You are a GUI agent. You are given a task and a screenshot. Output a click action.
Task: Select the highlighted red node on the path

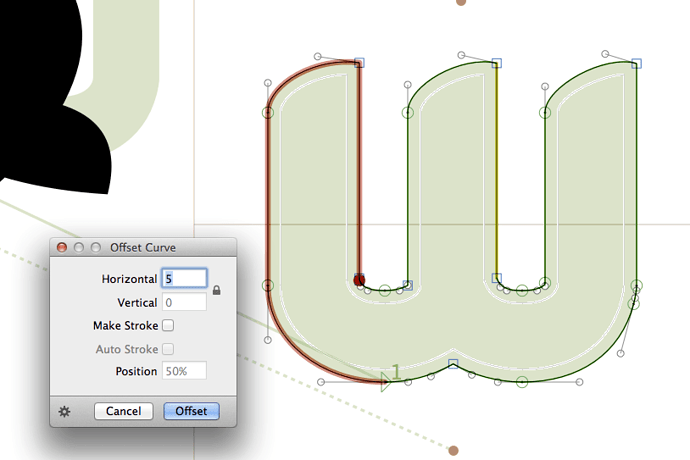tap(359, 280)
